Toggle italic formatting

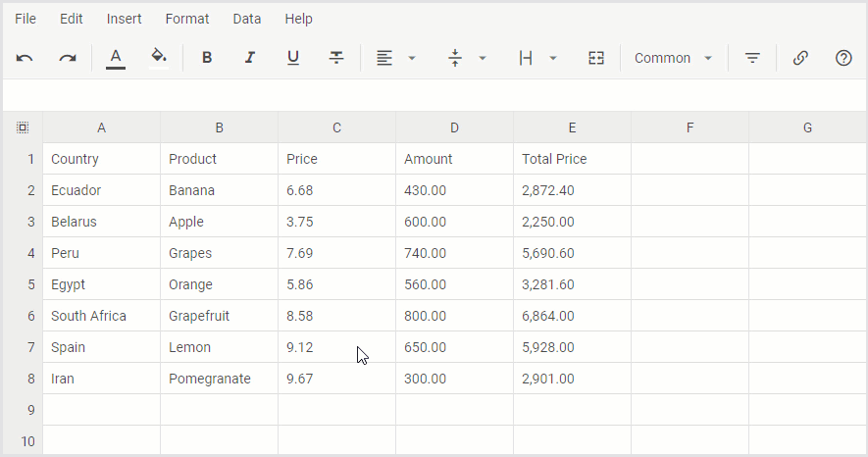[x=250, y=58]
